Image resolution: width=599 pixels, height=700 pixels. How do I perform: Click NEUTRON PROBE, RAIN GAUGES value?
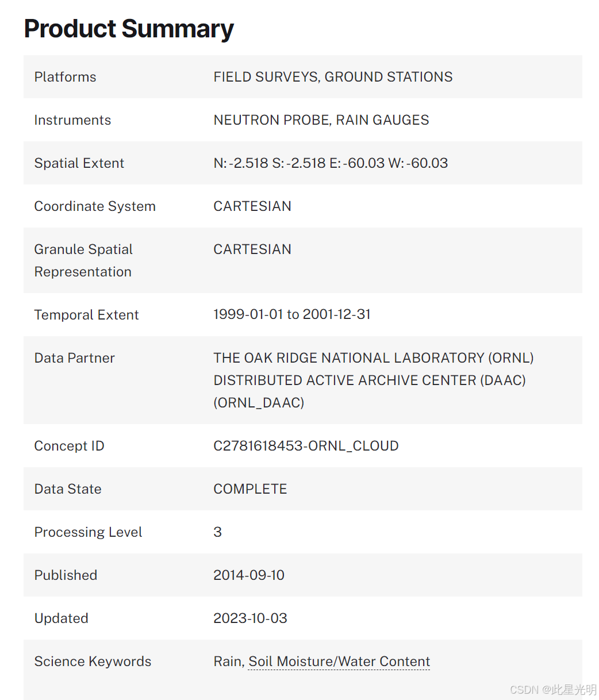pos(321,120)
